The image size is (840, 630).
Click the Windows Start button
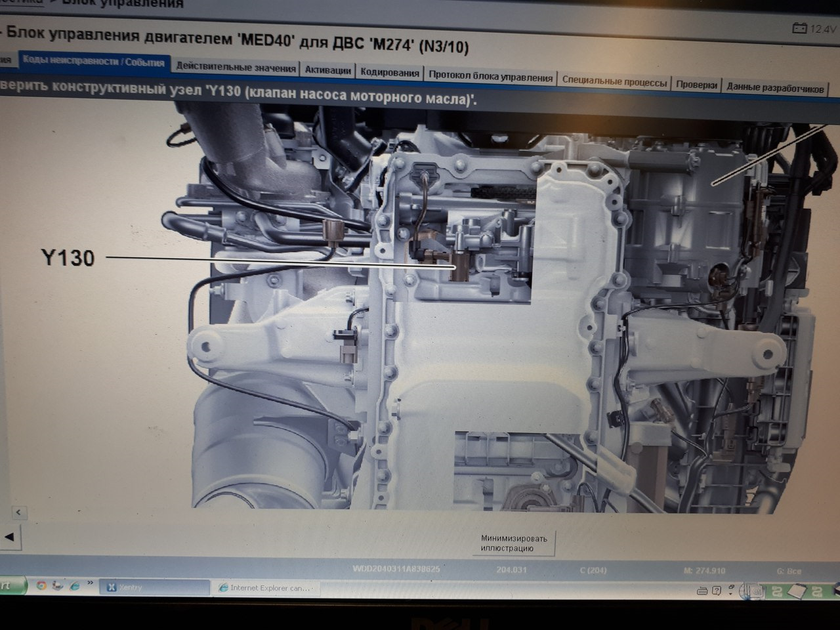pos(12,586)
